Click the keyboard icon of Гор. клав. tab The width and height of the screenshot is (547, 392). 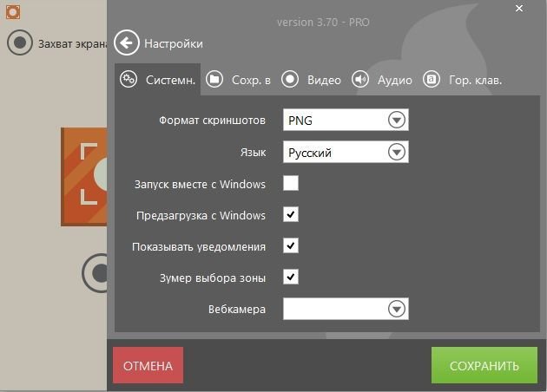pos(432,80)
